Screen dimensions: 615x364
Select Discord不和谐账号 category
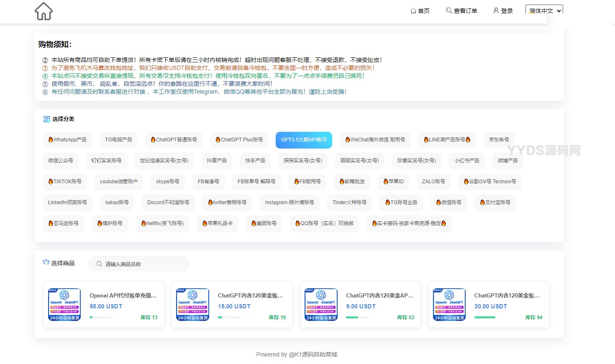coord(168,203)
